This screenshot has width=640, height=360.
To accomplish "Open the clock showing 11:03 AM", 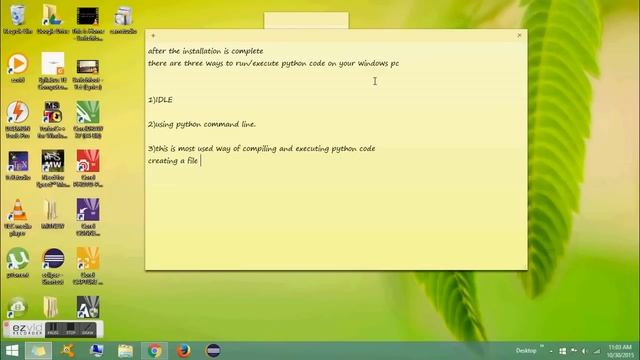I will tap(620, 351).
